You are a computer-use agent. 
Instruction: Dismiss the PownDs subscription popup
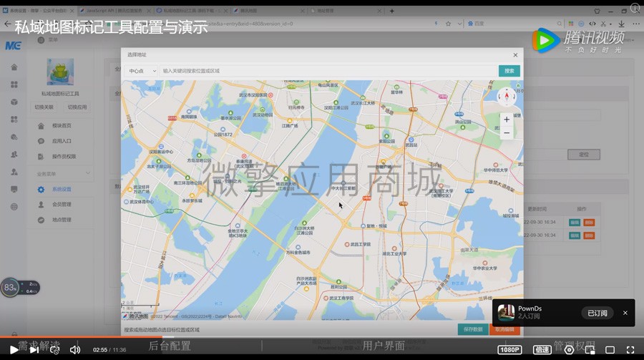pos(625,313)
